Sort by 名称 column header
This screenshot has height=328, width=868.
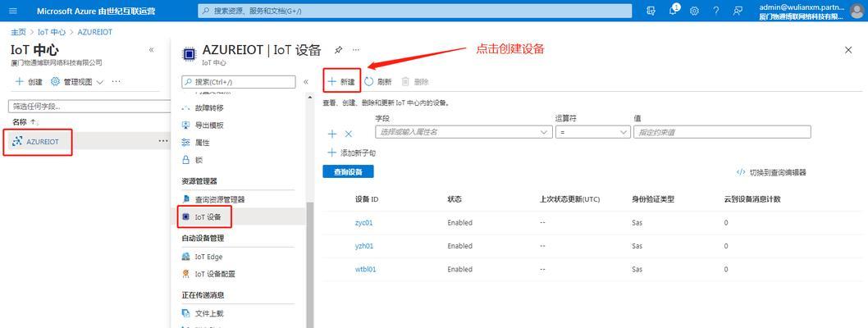tap(24, 121)
